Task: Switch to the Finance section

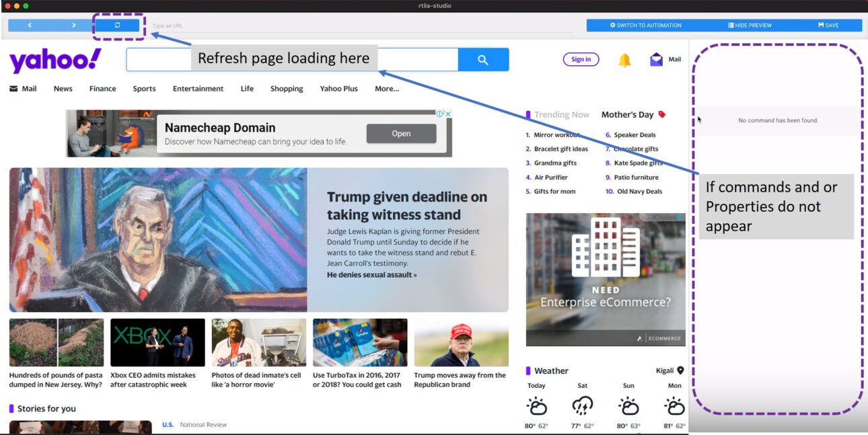Action: [x=102, y=88]
